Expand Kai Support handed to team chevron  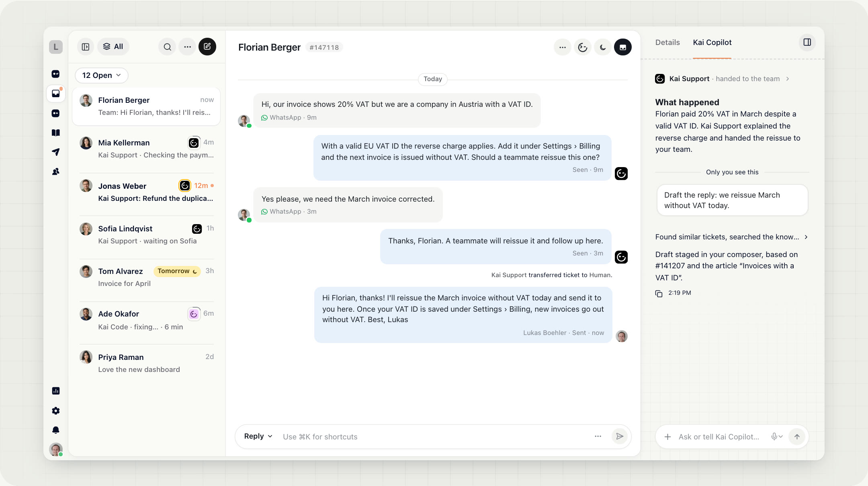[x=788, y=79]
